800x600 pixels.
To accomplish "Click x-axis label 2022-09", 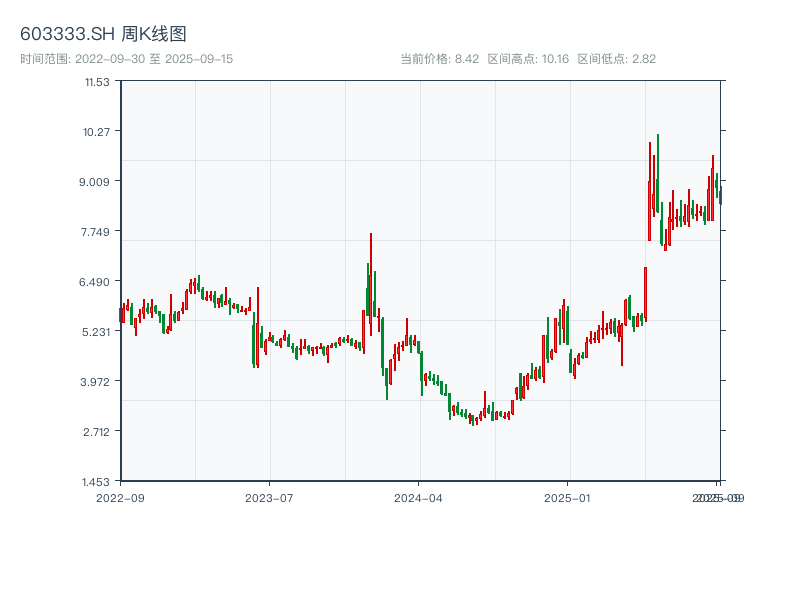I will tap(120, 498).
